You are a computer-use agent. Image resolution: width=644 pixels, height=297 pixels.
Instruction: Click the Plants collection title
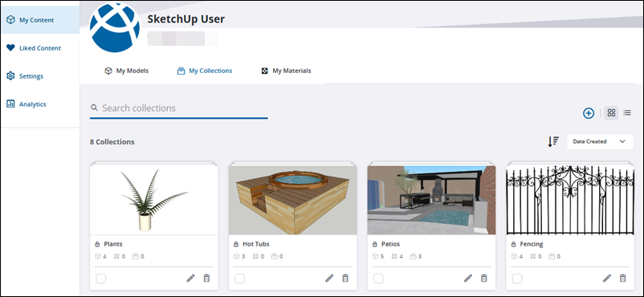point(113,244)
